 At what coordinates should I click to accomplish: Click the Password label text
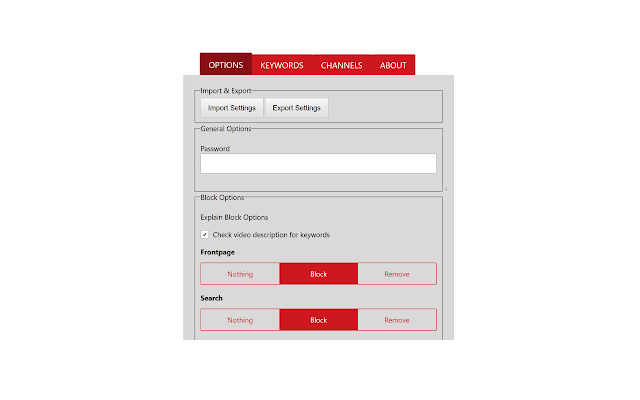click(x=215, y=148)
